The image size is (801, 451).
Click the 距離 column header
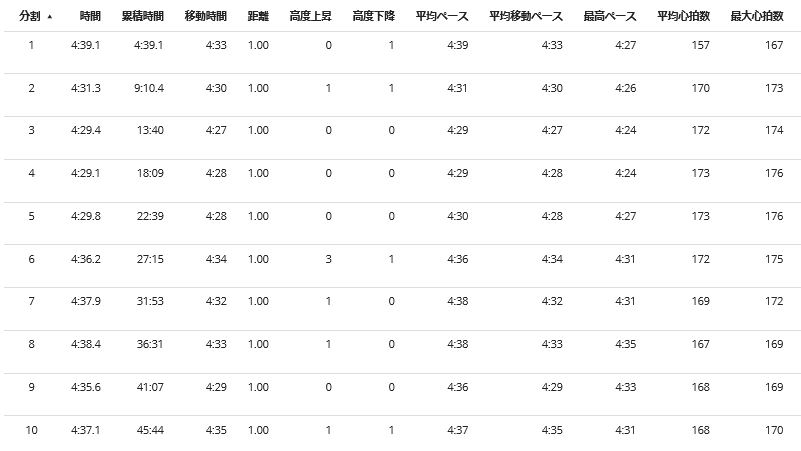258,16
